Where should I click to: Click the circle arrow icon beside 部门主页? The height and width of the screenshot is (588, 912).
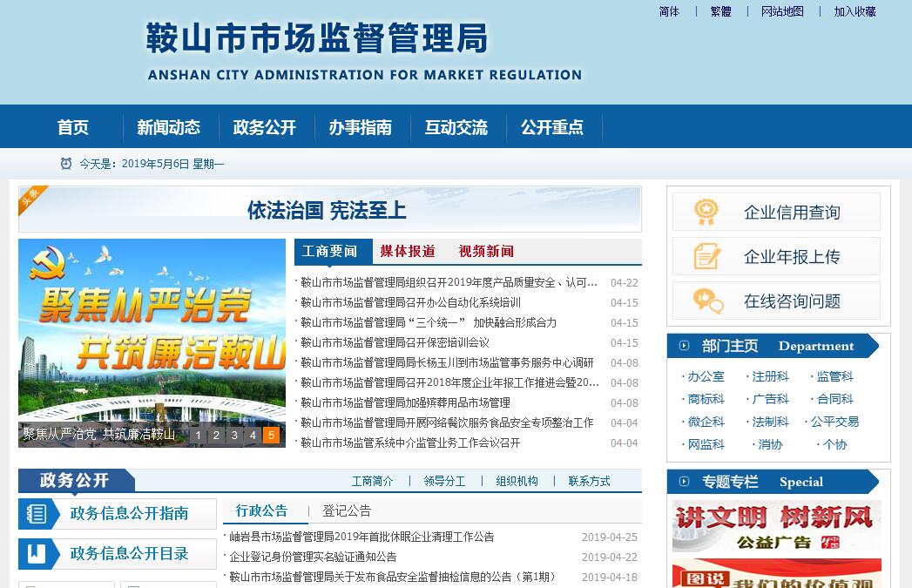pos(685,346)
